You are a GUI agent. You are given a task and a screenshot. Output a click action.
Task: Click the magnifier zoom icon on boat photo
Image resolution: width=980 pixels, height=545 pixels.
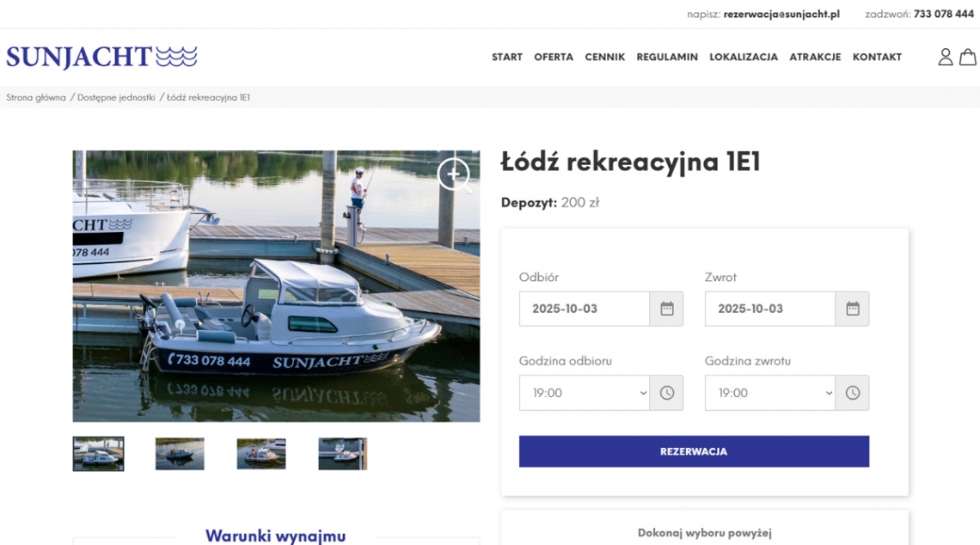pos(454,175)
